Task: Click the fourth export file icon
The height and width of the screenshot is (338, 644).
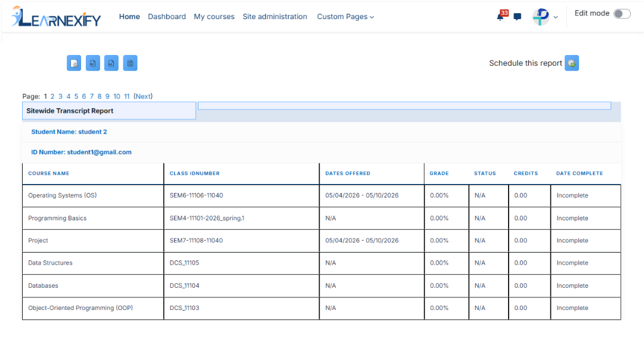Action: [x=130, y=63]
